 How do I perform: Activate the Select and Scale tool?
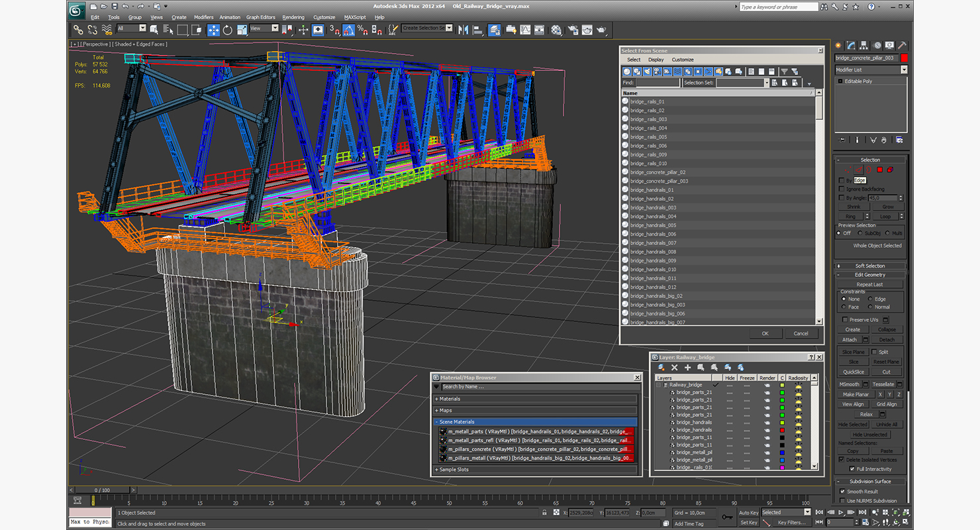(x=242, y=30)
